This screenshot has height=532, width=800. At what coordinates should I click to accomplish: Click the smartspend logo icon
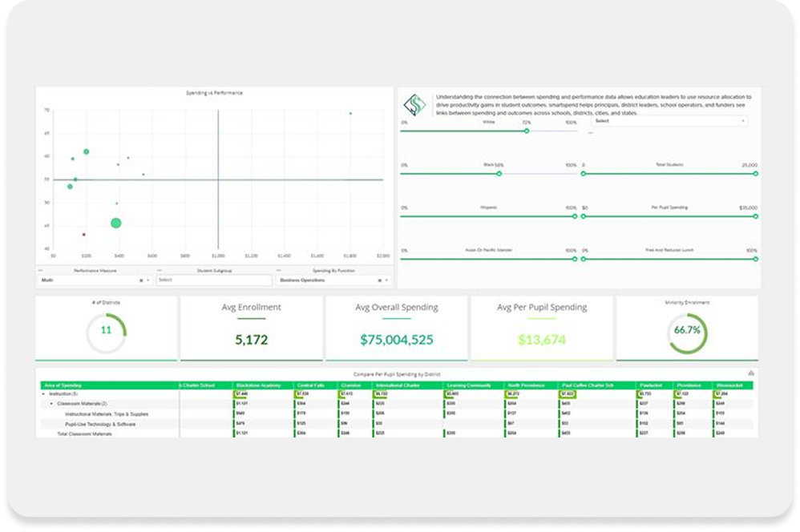click(415, 104)
